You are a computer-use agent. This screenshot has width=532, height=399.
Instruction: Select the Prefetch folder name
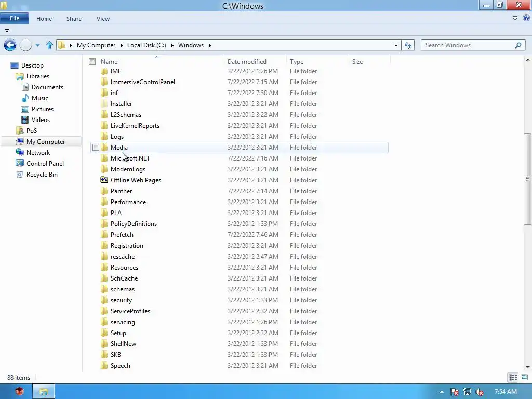pyautogui.click(x=122, y=234)
